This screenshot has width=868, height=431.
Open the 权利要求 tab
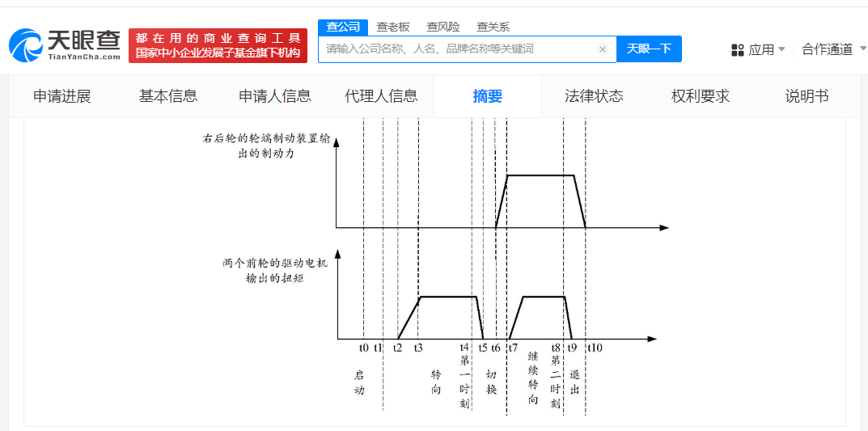click(x=701, y=96)
